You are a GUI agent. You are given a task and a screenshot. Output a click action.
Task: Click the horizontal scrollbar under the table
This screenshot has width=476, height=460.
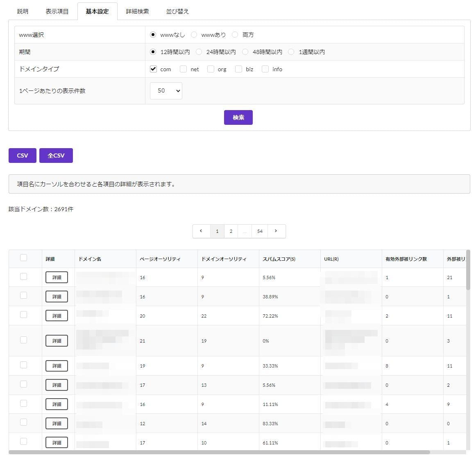[x=219, y=452]
